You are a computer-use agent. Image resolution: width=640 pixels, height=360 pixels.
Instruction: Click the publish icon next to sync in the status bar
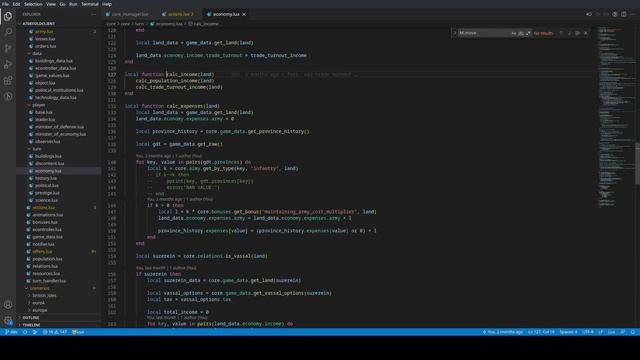[35, 332]
